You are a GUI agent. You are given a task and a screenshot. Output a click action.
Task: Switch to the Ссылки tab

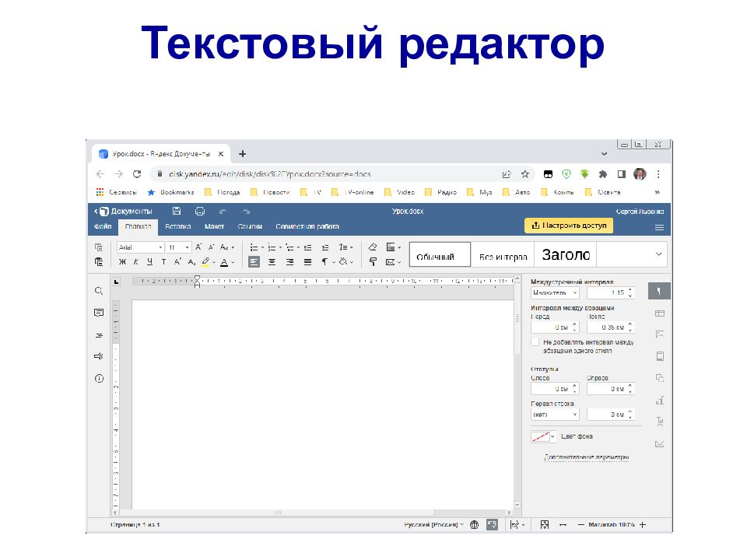pyautogui.click(x=250, y=226)
